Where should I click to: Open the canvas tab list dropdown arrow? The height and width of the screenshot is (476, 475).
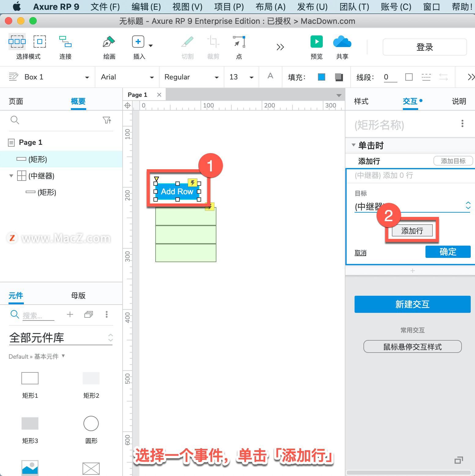pos(339,95)
